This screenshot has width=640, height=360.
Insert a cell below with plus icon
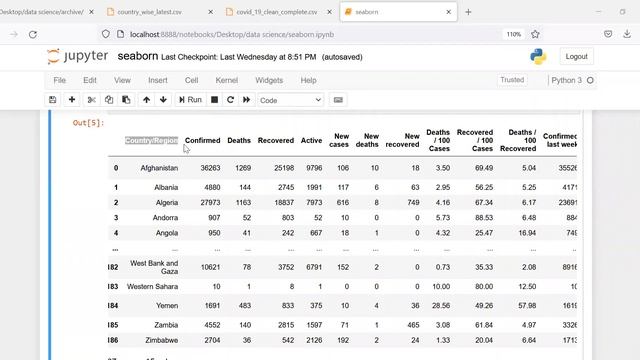(x=72, y=100)
